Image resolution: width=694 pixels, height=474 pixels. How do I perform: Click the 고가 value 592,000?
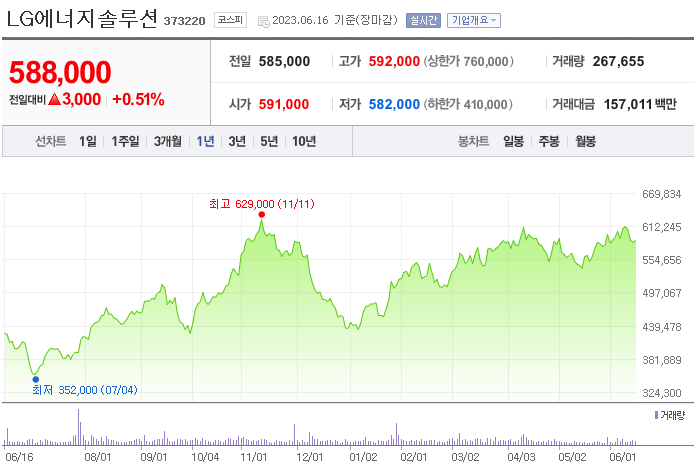(x=394, y=61)
